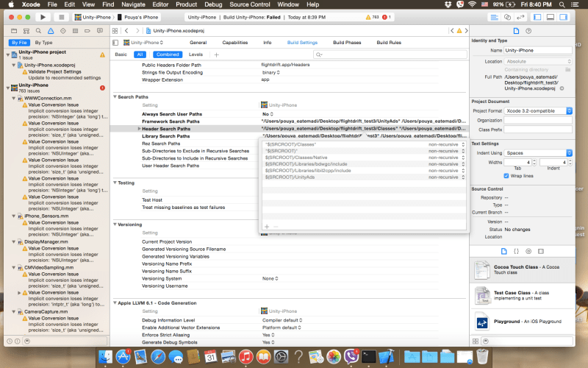
Task: Collapse the Versioning section
Action: click(x=115, y=224)
